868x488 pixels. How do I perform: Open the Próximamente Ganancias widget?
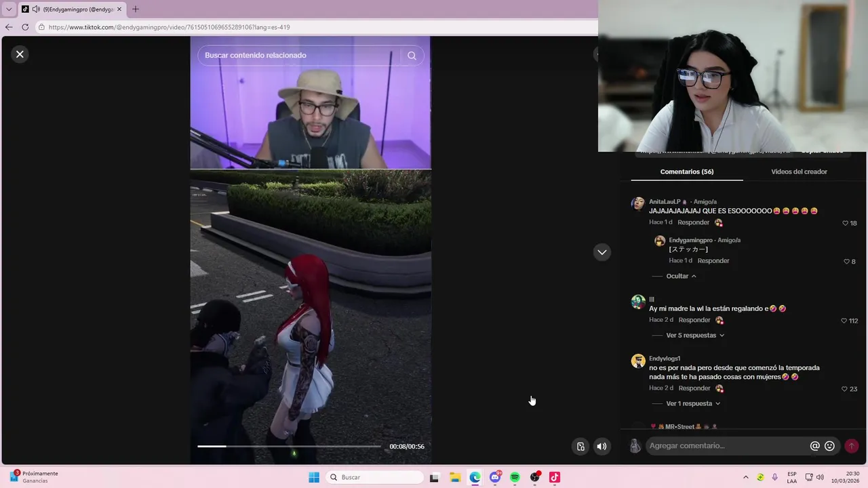[34, 477]
